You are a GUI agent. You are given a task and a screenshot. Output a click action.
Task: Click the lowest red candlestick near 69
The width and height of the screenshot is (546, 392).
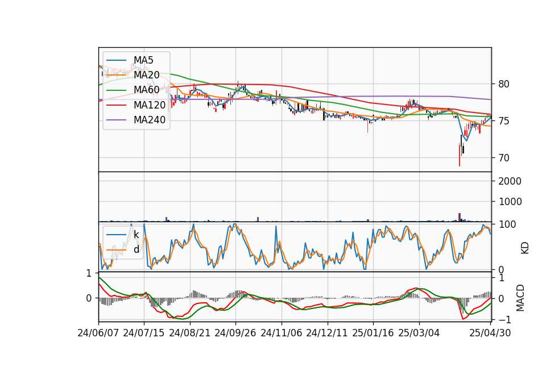460,155
